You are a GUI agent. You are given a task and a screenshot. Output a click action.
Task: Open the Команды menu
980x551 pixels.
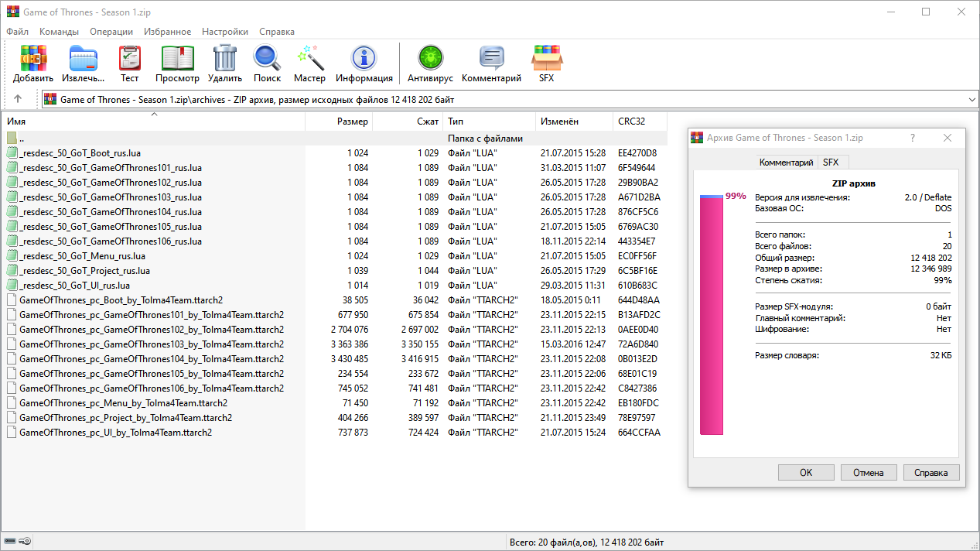(59, 32)
